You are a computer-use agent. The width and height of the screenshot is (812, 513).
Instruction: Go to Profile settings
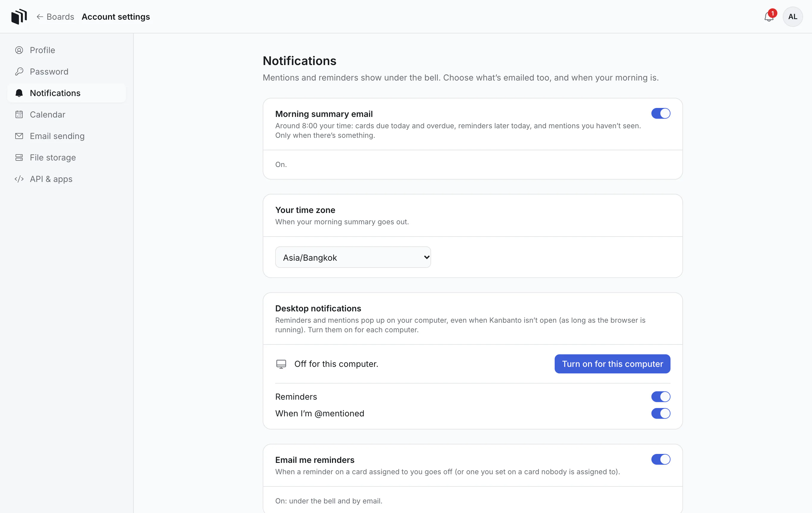(67, 50)
